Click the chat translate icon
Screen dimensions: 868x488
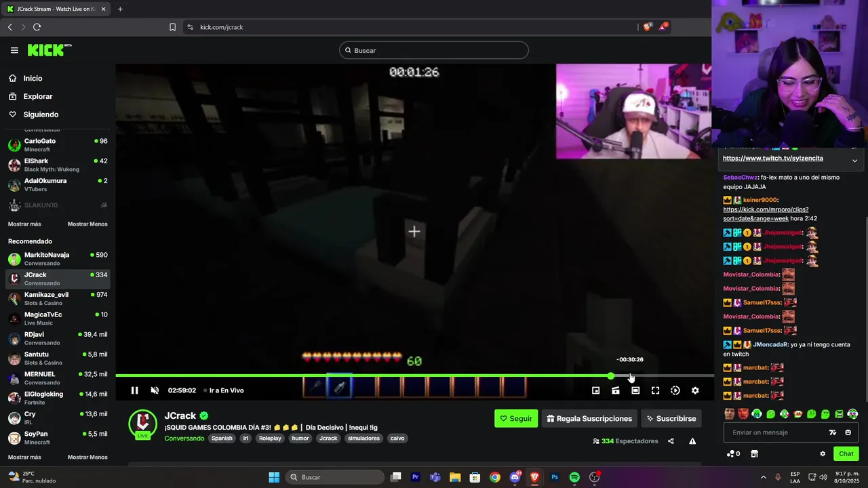point(833,432)
